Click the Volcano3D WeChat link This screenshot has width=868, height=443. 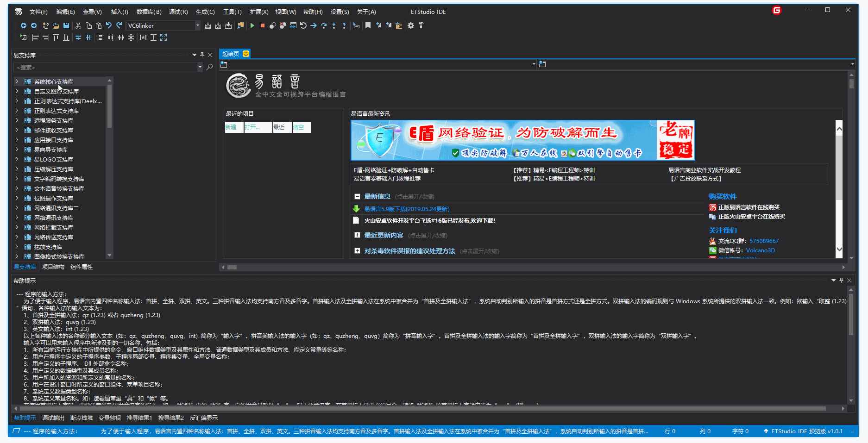point(760,250)
